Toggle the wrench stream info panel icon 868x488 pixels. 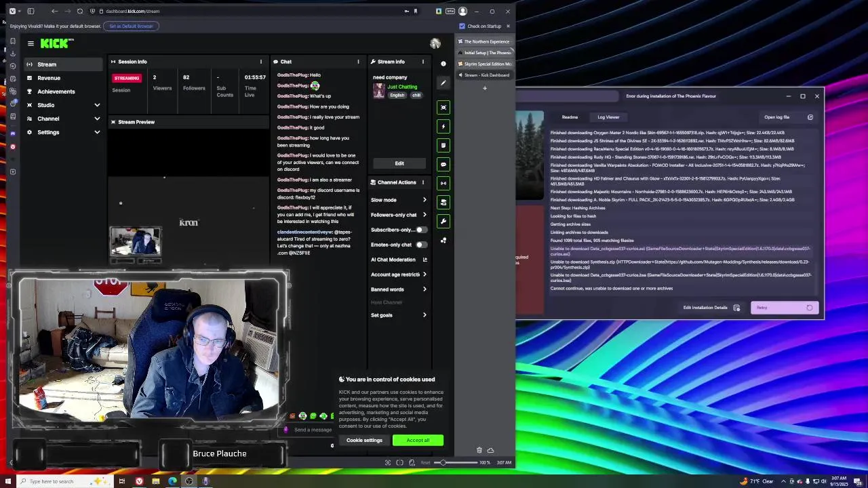pos(443,221)
